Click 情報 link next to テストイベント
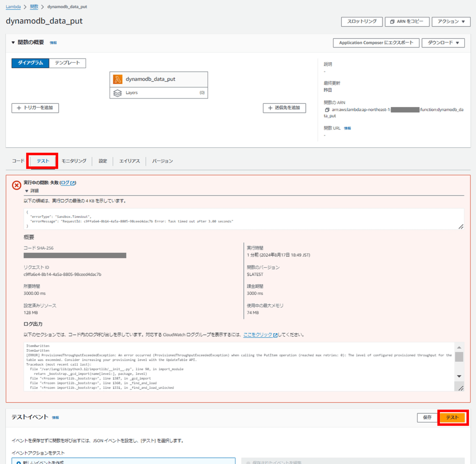Image resolution: width=476 pixels, height=464 pixels. tap(55, 417)
